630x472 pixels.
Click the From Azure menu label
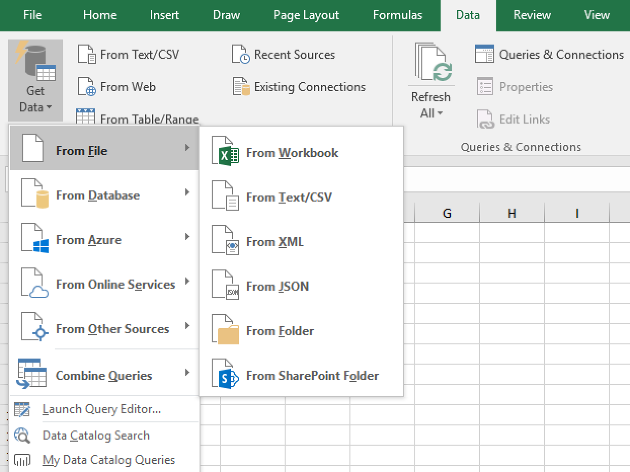[89, 240]
